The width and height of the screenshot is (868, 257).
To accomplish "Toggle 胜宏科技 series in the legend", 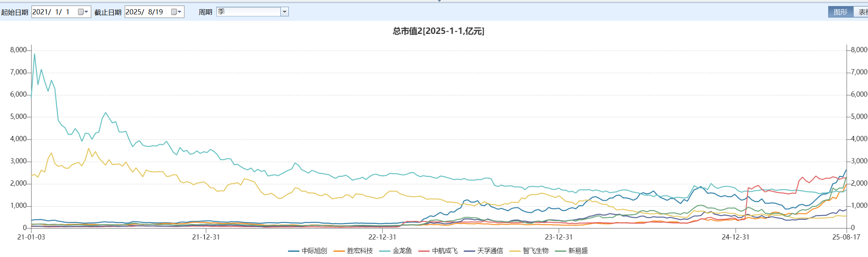I will point(360,251).
